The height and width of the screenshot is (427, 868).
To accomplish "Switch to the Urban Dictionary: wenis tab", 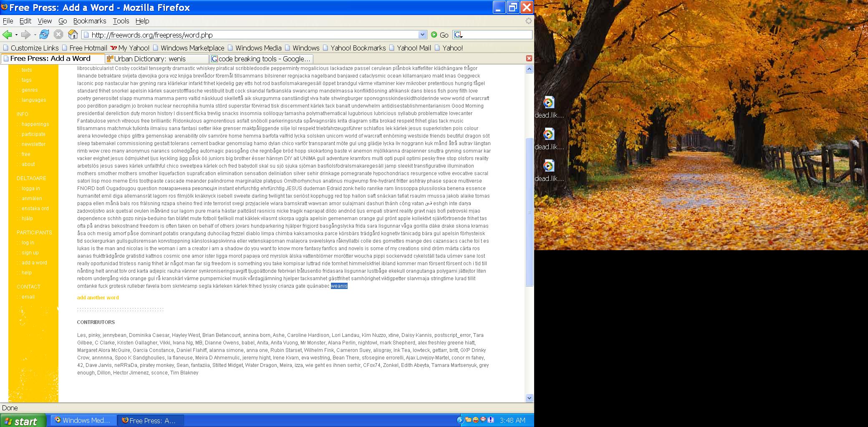I will (x=156, y=59).
